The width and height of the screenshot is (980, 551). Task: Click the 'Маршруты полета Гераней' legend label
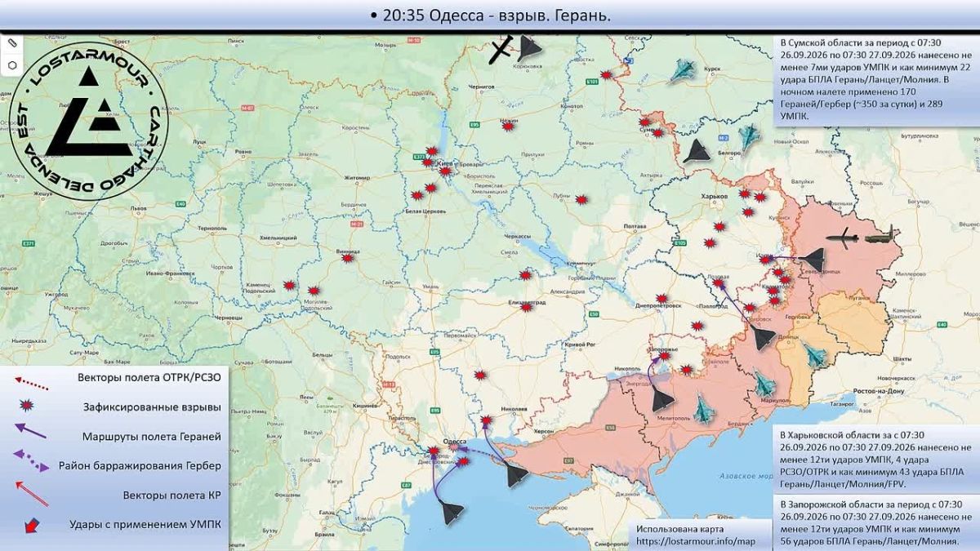151,437
